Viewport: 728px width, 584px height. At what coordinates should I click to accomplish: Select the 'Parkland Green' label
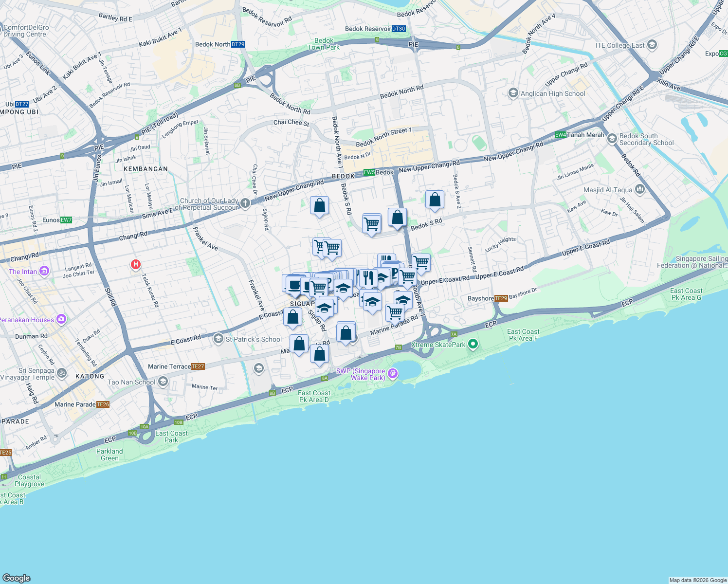[109, 455]
